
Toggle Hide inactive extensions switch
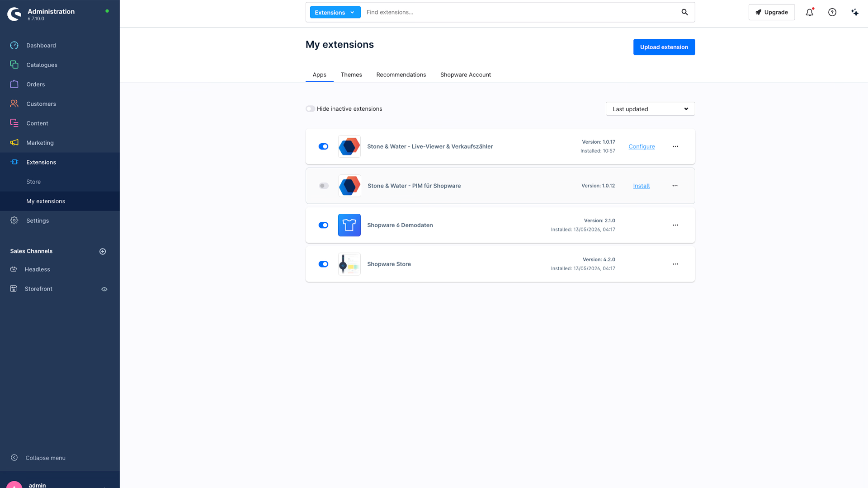coord(310,109)
